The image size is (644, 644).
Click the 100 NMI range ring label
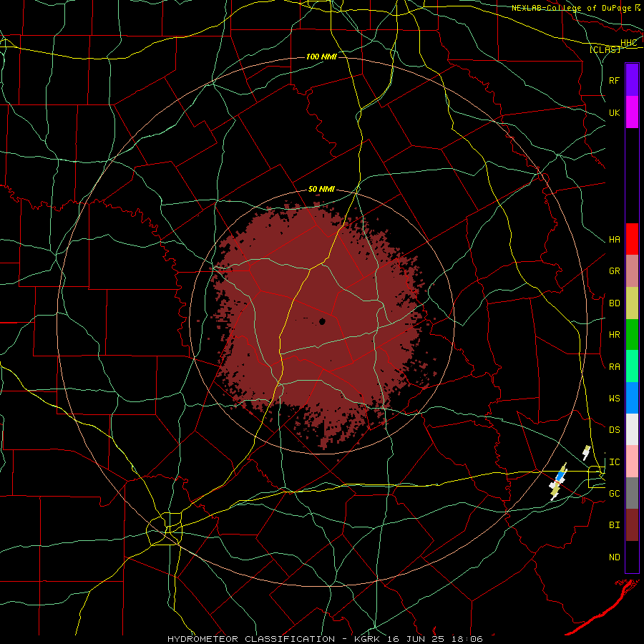point(321,57)
